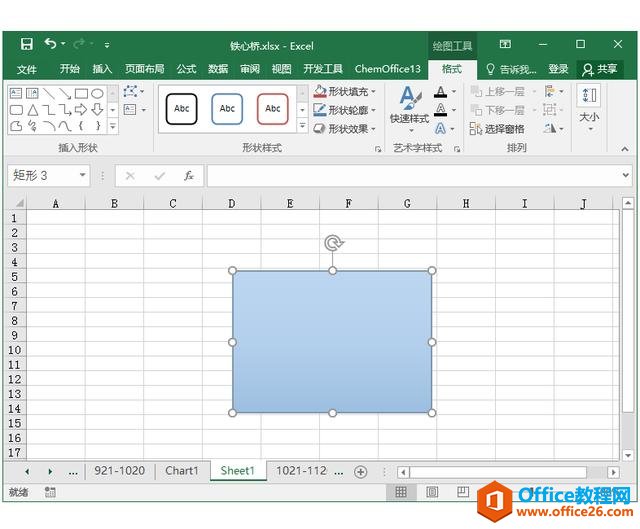640x529 pixels.
Task: Add a new sheet with plus button
Action: click(360, 472)
